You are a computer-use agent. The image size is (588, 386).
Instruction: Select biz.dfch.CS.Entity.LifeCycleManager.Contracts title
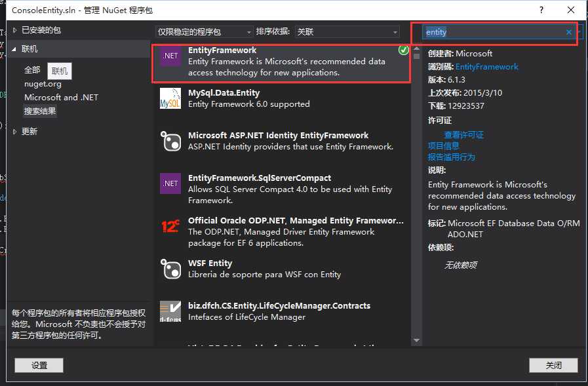(279, 306)
